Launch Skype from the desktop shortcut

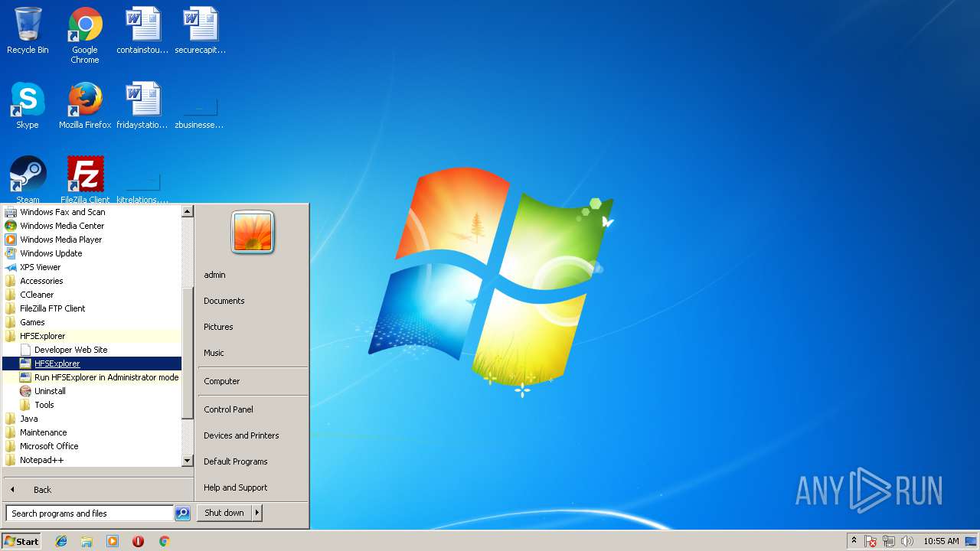(28, 106)
